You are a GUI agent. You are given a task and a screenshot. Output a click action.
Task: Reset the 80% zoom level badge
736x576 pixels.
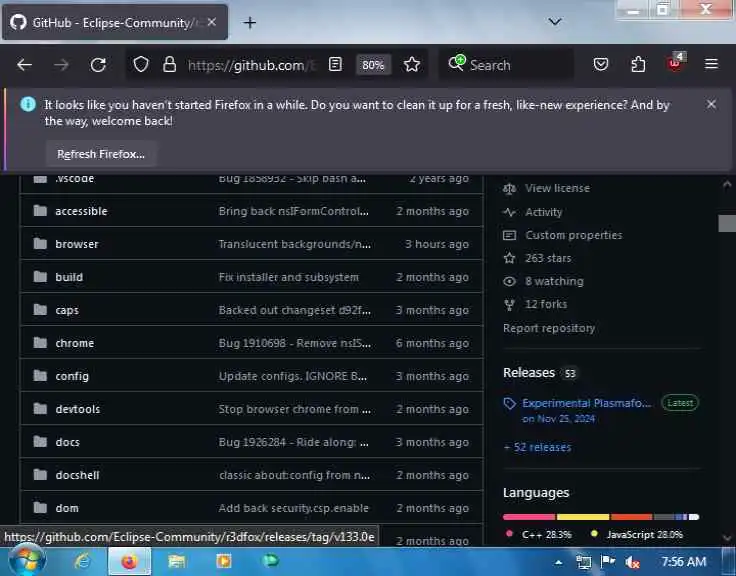[373, 65]
